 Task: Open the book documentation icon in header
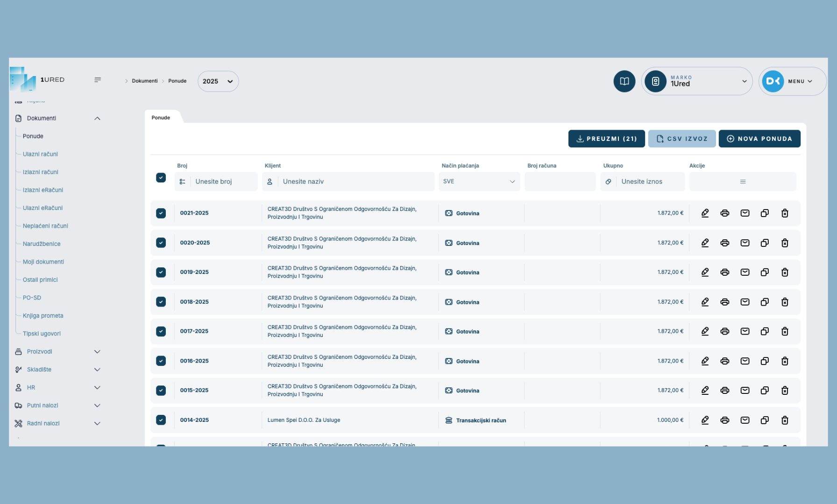(x=624, y=81)
